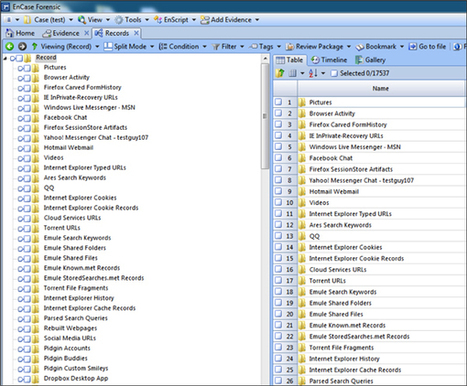Close the Records tab
This screenshot has height=386, width=467.
(x=136, y=33)
